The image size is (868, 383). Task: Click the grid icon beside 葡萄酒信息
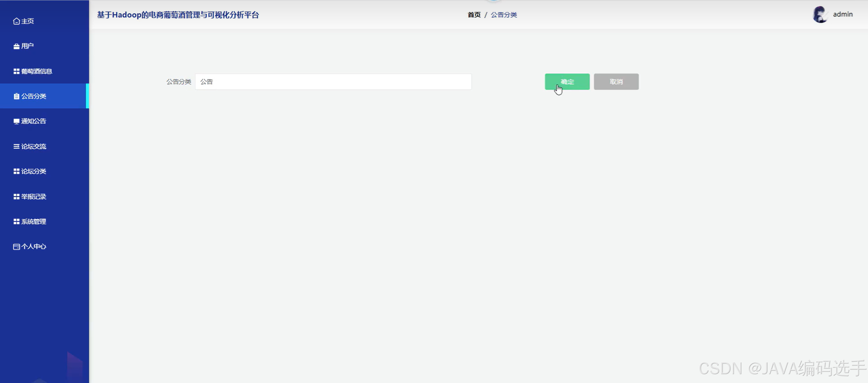(16, 71)
